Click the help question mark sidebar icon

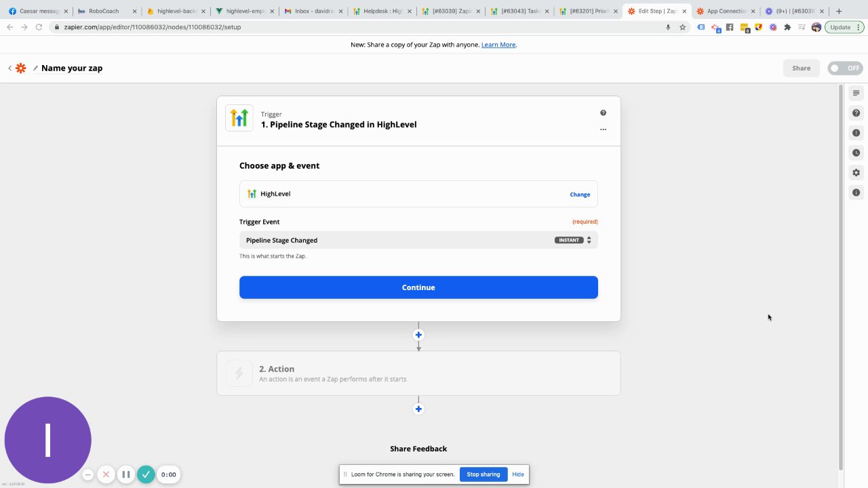point(856,113)
